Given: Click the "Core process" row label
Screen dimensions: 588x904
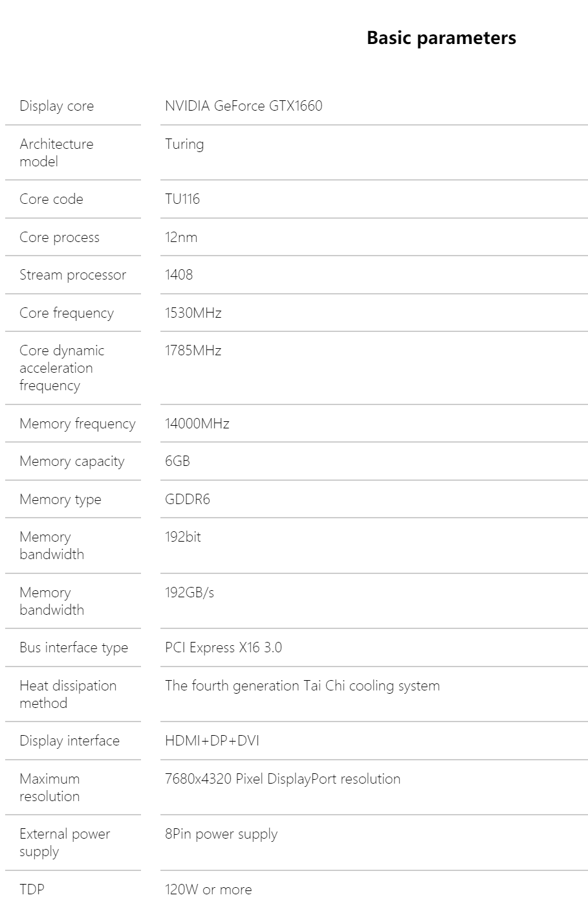Looking at the screenshot, I should pos(60,237).
